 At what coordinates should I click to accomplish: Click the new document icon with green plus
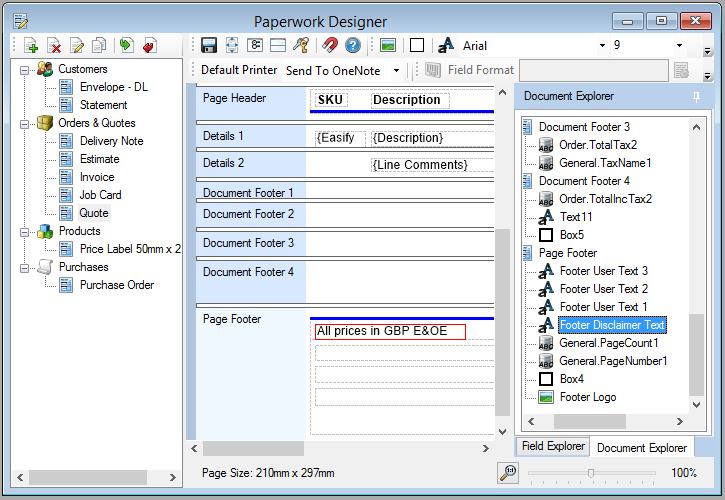point(31,45)
